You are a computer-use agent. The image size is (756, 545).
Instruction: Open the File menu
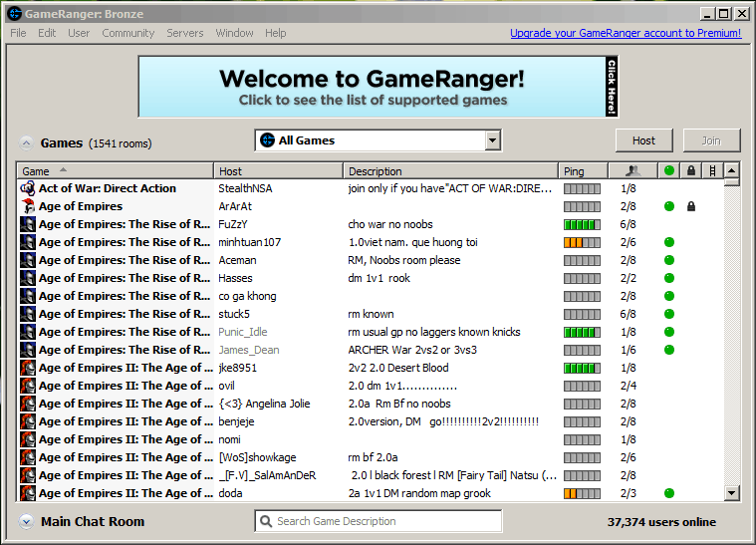click(x=18, y=33)
